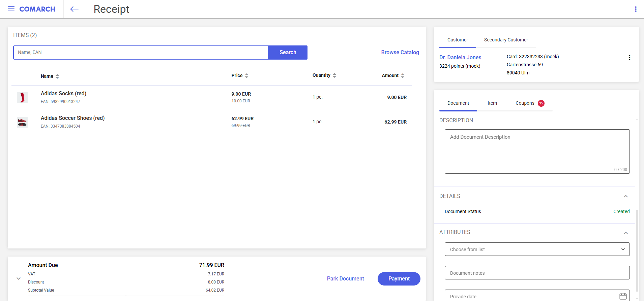Image resolution: width=644 pixels, height=301 pixels.
Task: Collapse the Attributes section chevron
Action: tap(626, 233)
